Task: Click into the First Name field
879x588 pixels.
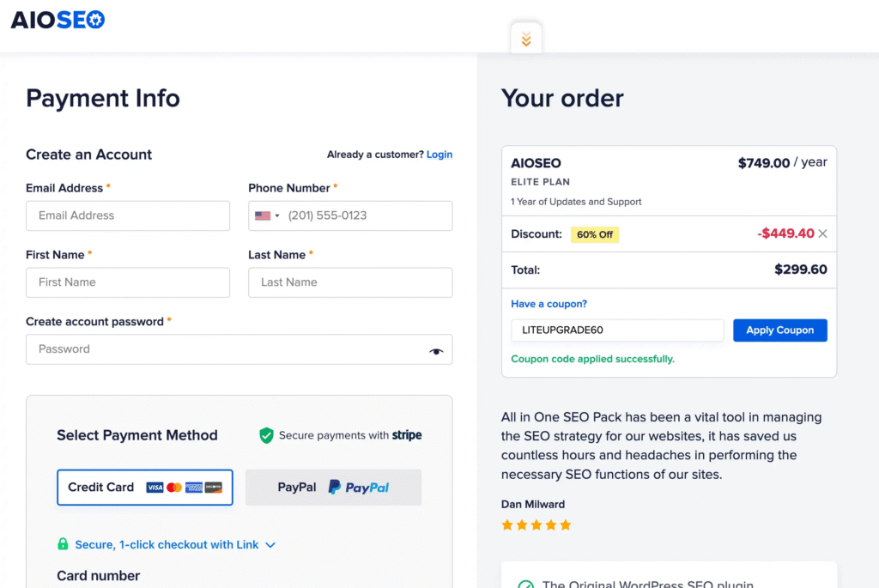Action: click(x=128, y=282)
